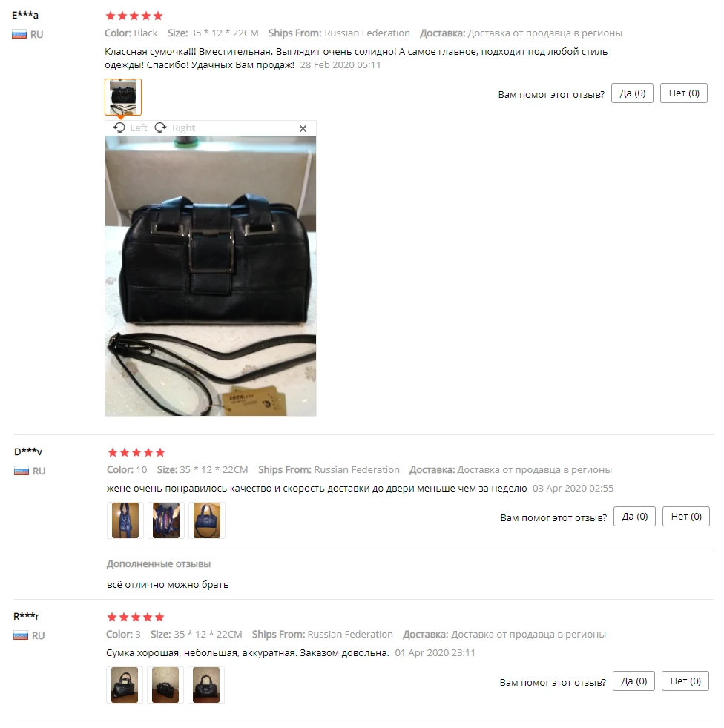
Task: Open D***v's third photo thumbnail
Action: (x=207, y=520)
